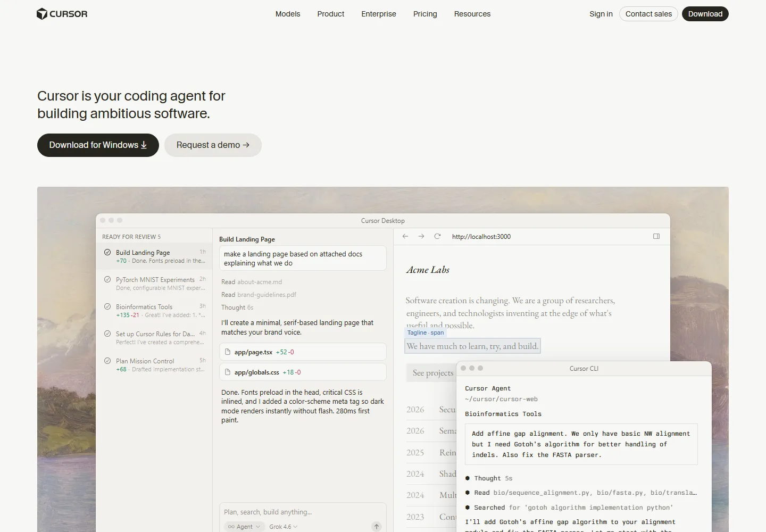Click the Bioinformatics Tools title in Cursor CLI

(x=503, y=414)
